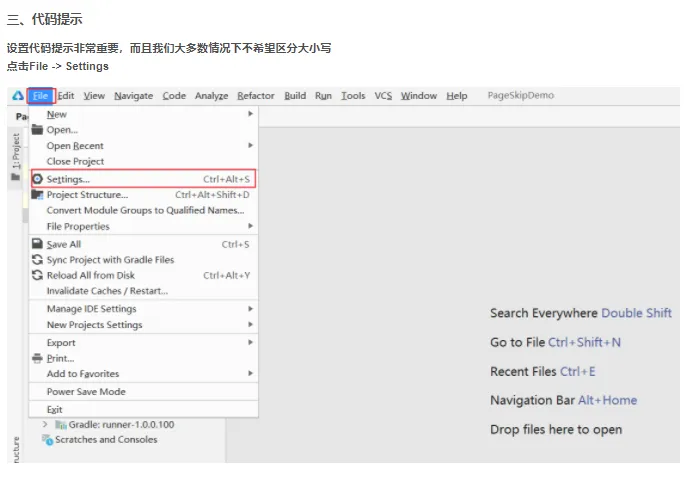Open the VCS menu
This screenshot has width=690, height=489.
tap(383, 96)
